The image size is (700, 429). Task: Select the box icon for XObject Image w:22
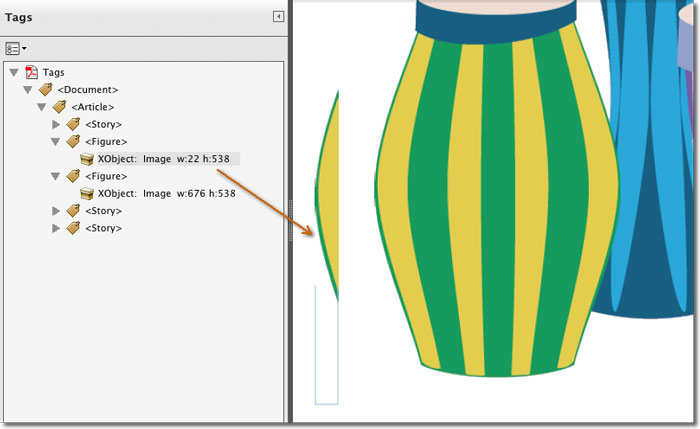point(87,159)
